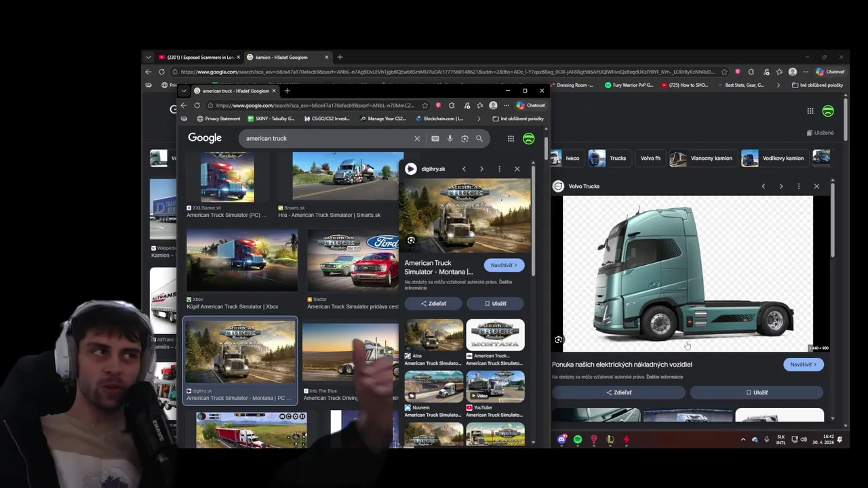
Task: Save the Volvo Trucks image
Action: coord(757,392)
